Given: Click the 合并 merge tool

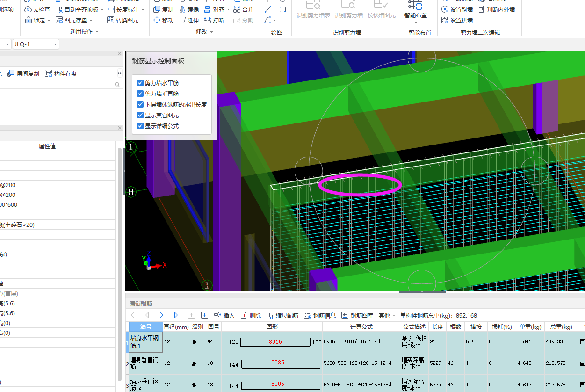Looking at the screenshot, I should pyautogui.click(x=243, y=9).
